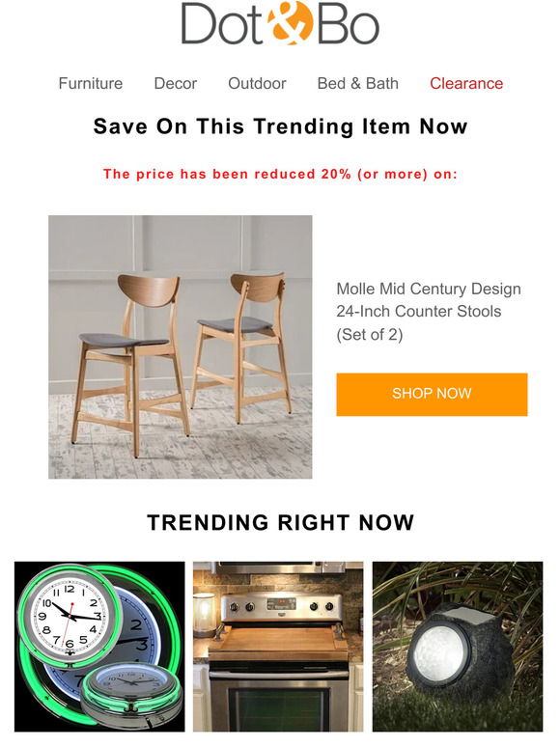The image size is (560, 747).
Task: Select the right counter stool in photo
Action: (243, 346)
